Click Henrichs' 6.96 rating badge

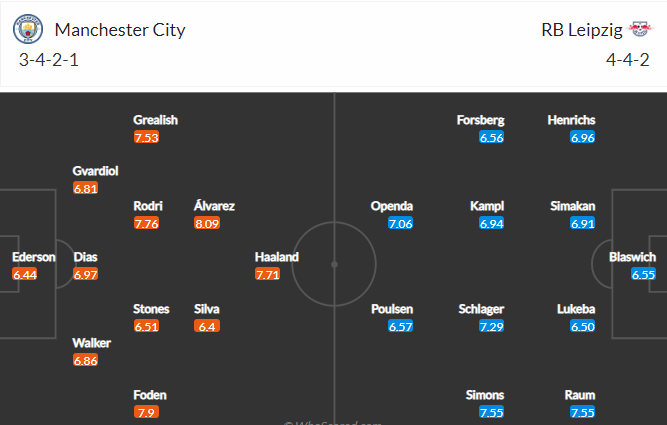pyautogui.click(x=582, y=137)
